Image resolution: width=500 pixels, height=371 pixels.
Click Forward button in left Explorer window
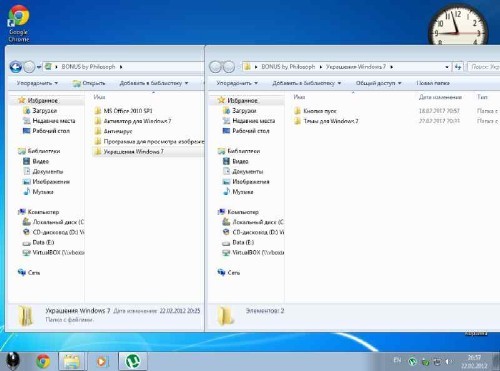pos(29,67)
